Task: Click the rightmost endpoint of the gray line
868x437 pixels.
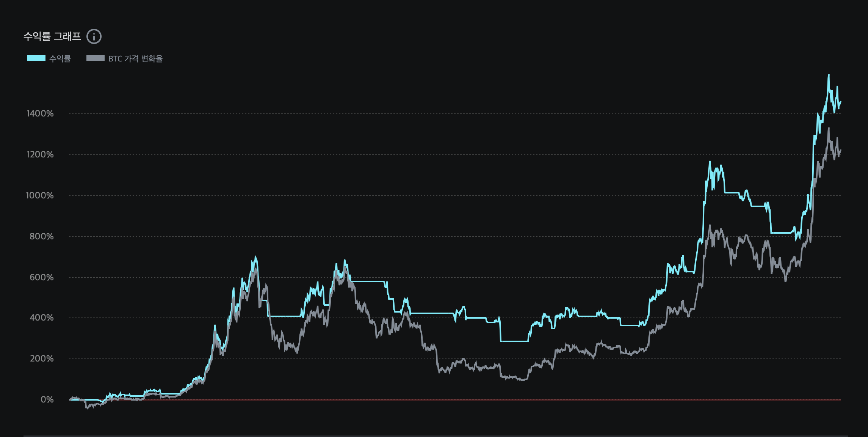Action: 841,151
